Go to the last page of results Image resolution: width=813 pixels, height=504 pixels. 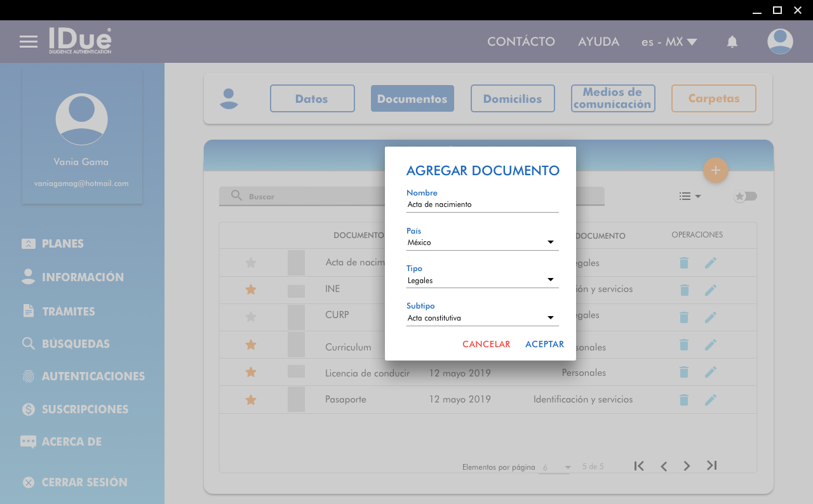tap(711, 466)
